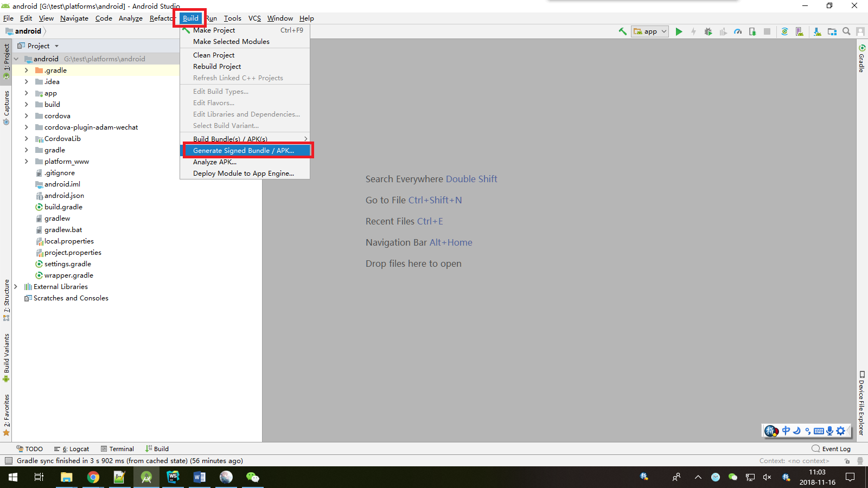Open the AVD Manager icon
Image resolution: width=868 pixels, height=488 pixels.
[x=799, y=31]
